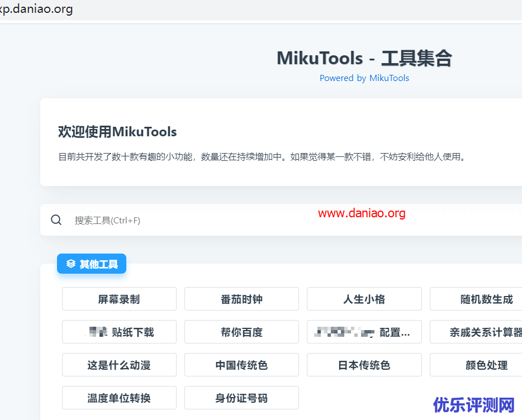Image resolution: width=522 pixels, height=420 pixels.
Task: Open the 帮你百度 tool
Action: [x=241, y=332]
